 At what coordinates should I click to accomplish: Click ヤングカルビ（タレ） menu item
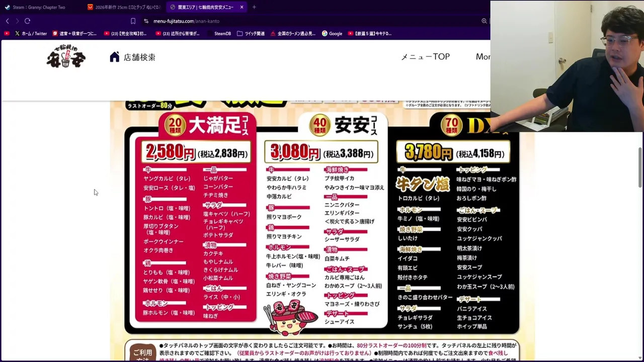167,178
